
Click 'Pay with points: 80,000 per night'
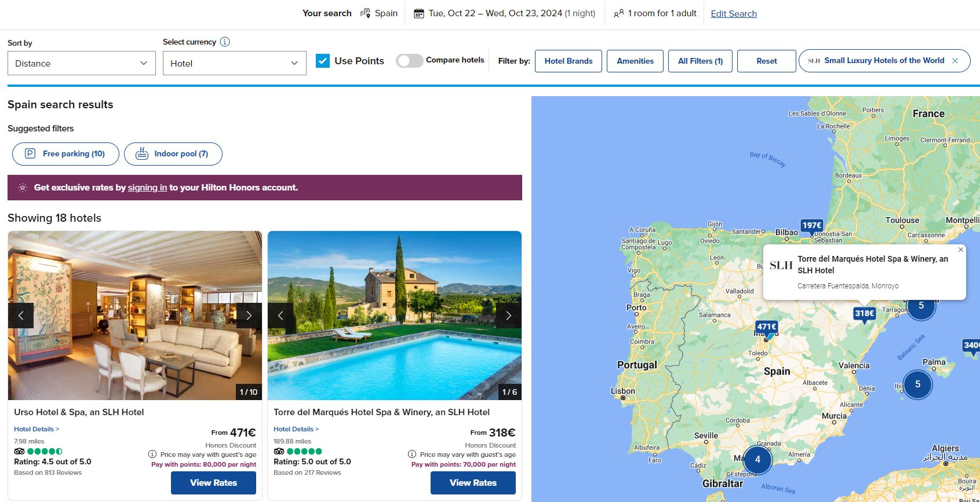tap(203, 464)
